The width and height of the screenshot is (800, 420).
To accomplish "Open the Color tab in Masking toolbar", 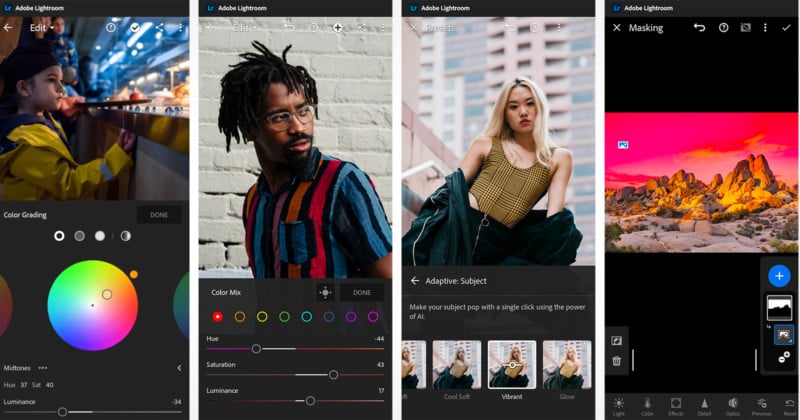I will (x=647, y=407).
